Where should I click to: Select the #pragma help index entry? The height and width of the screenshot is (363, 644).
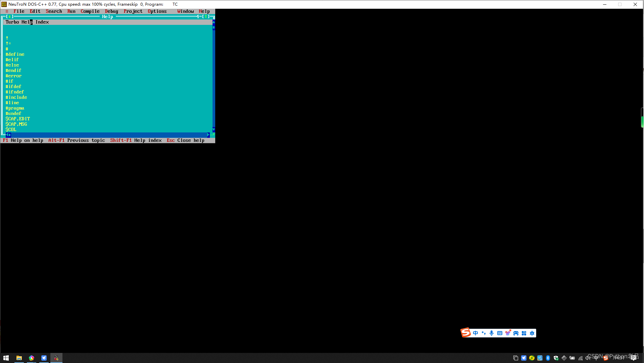(x=15, y=108)
